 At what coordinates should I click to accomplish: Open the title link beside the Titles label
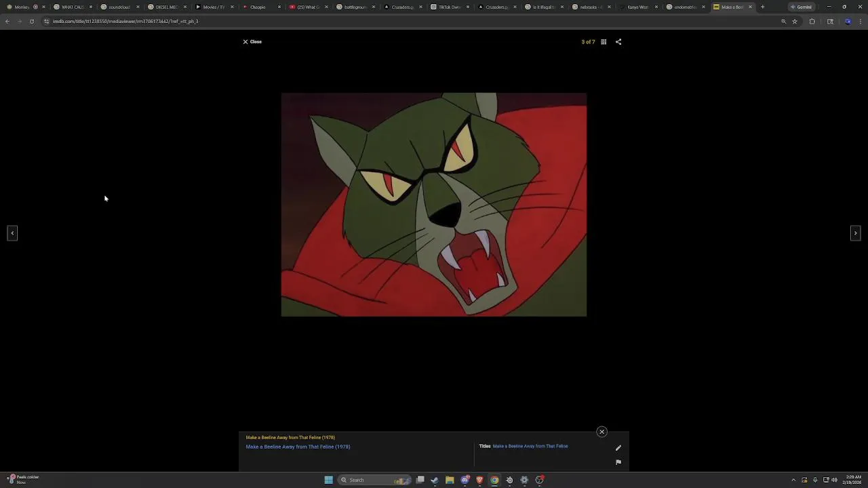pyautogui.click(x=530, y=446)
